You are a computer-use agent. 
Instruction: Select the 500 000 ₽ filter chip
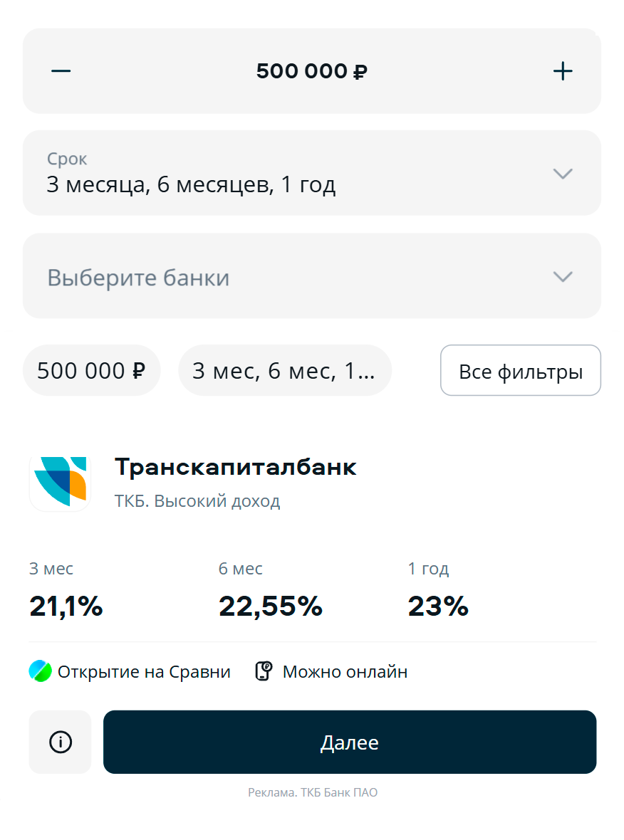pos(92,370)
